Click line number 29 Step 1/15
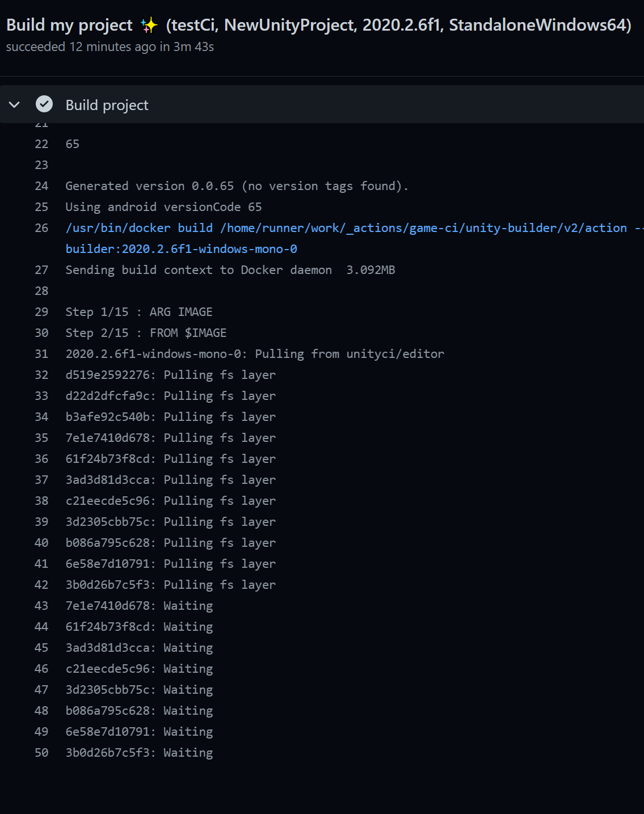This screenshot has height=814, width=644. [41, 311]
